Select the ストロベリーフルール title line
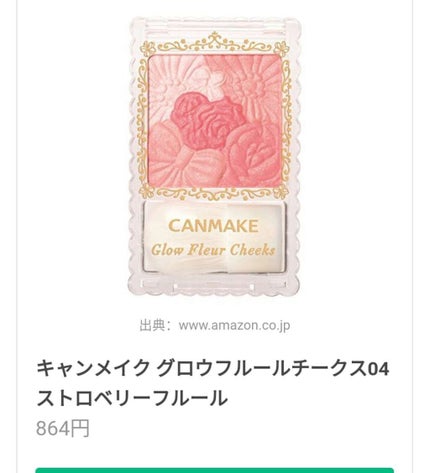The image size is (430, 473). pyautogui.click(x=132, y=398)
